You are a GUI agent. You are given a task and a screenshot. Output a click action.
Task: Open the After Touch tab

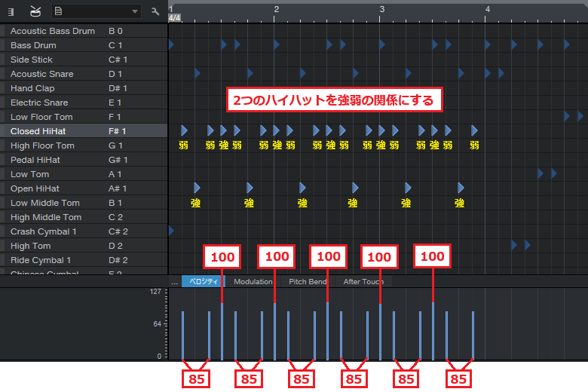(363, 282)
